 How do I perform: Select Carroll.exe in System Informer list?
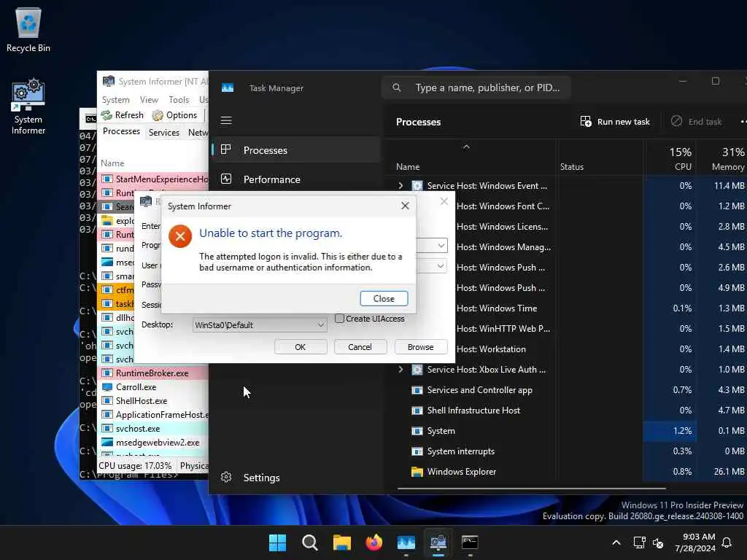tap(153, 387)
